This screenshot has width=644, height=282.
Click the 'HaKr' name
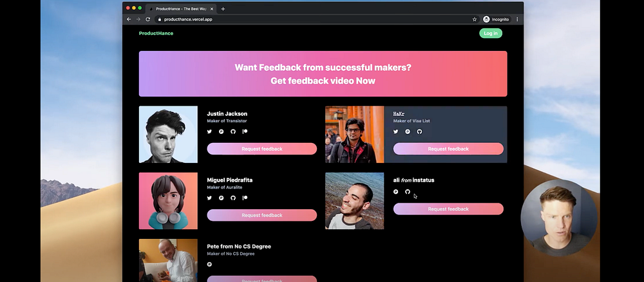point(399,114)
